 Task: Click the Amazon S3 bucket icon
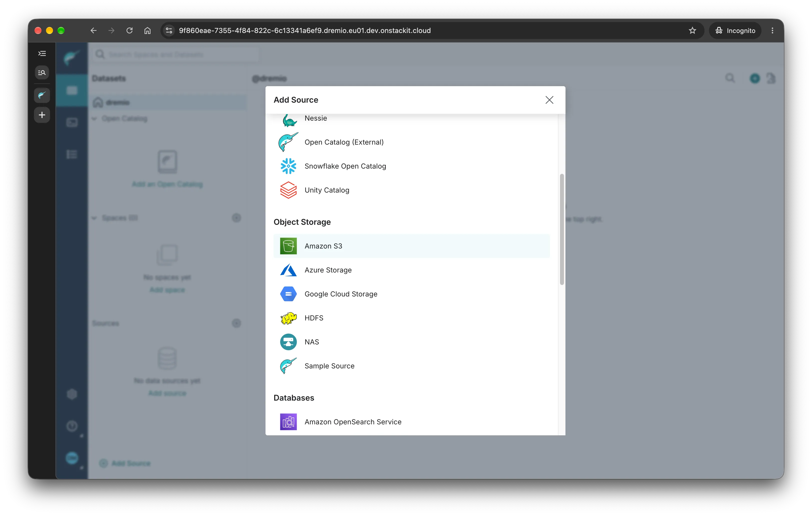coord(288,246)
